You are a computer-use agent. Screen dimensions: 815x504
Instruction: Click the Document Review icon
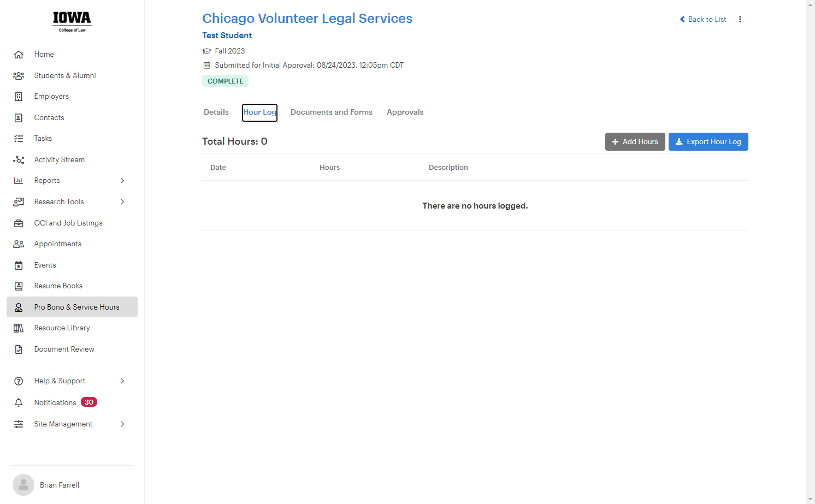19,349
